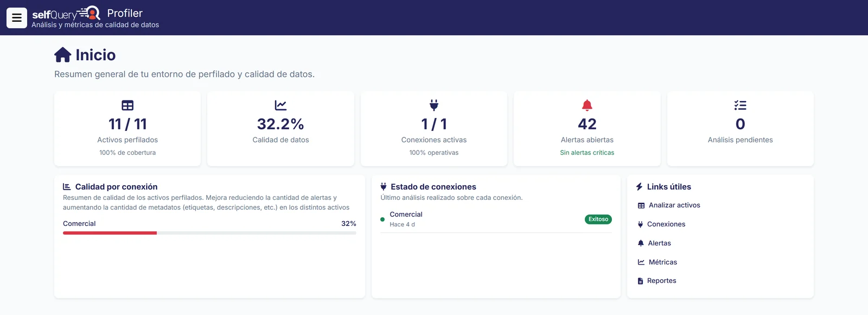
Task: Click the Comercial quality progress bar
Action: pyautogui.click(x=209, y=233)
